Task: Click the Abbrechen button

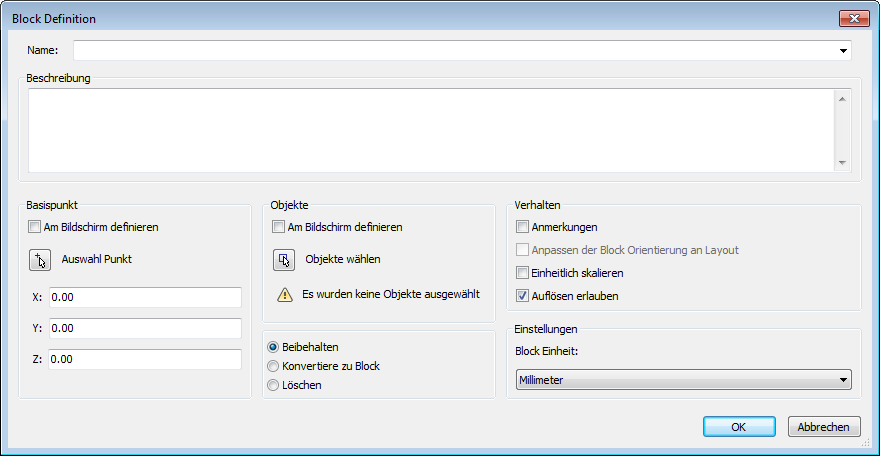Action: click(823, 427)
